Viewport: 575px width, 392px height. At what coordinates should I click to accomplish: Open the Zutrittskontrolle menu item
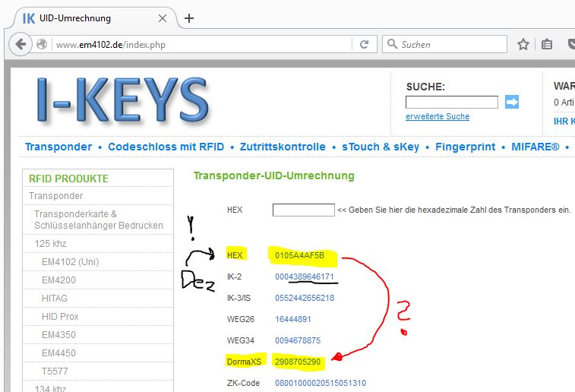[283, 147]
